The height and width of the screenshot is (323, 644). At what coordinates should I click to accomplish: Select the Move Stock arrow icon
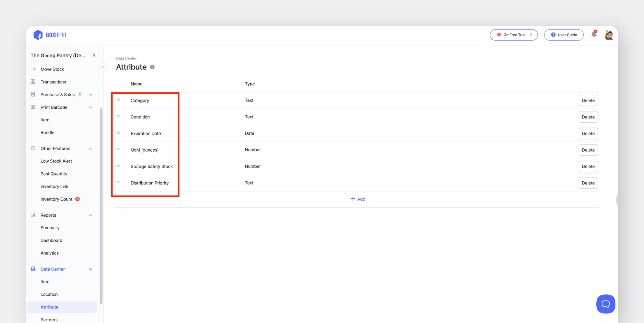click(x=33, y=69)
